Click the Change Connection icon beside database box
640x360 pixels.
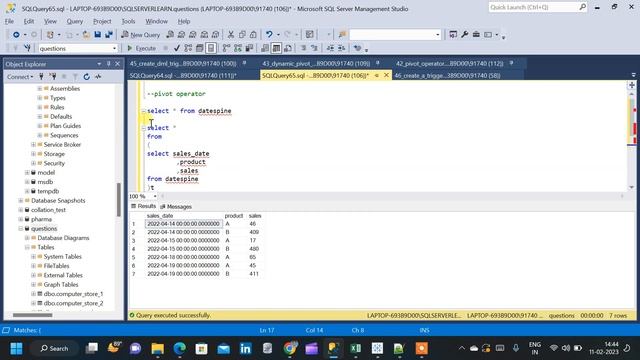pyautogui.click(x=27, y=48)
